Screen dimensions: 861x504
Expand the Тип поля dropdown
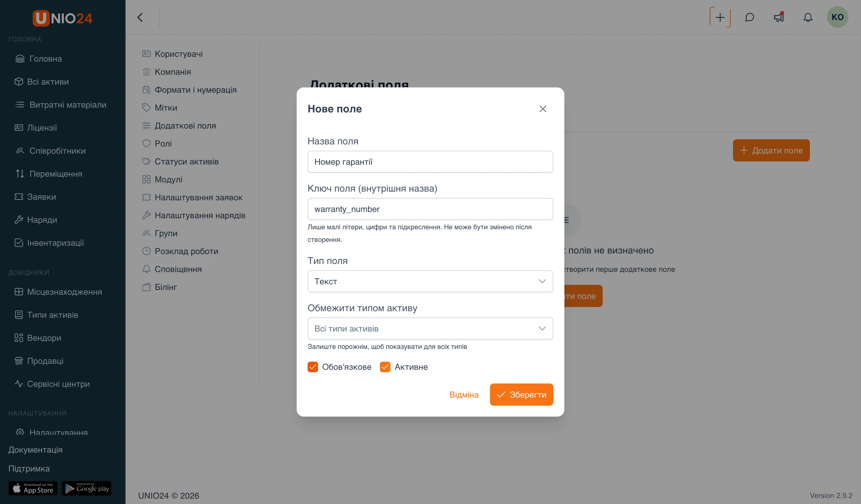pos(430,281)
